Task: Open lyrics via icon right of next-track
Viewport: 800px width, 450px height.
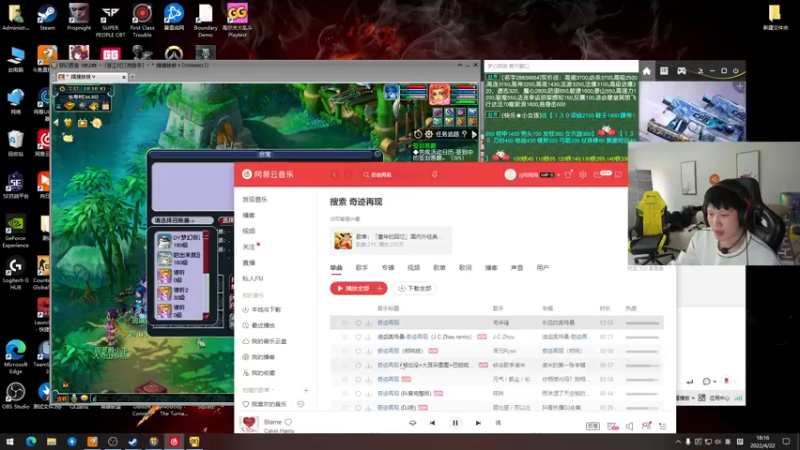Action: 498,422
